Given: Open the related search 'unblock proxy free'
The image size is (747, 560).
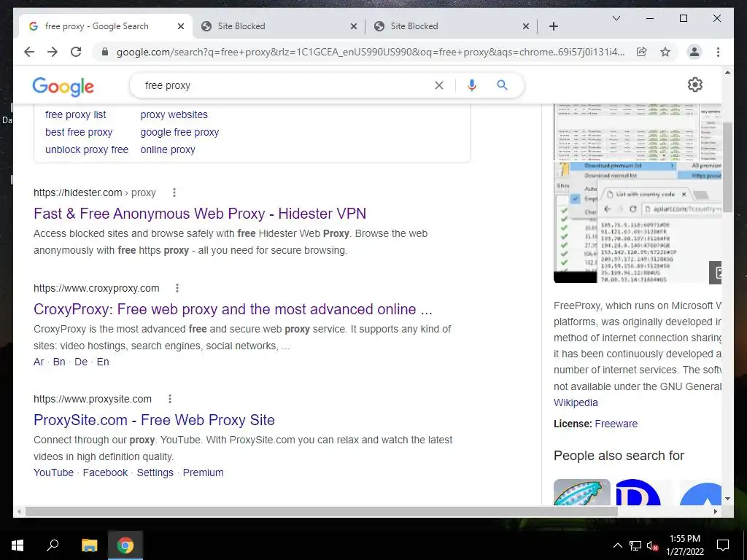Looking at the screenshot, I should [x=87, y=149].
